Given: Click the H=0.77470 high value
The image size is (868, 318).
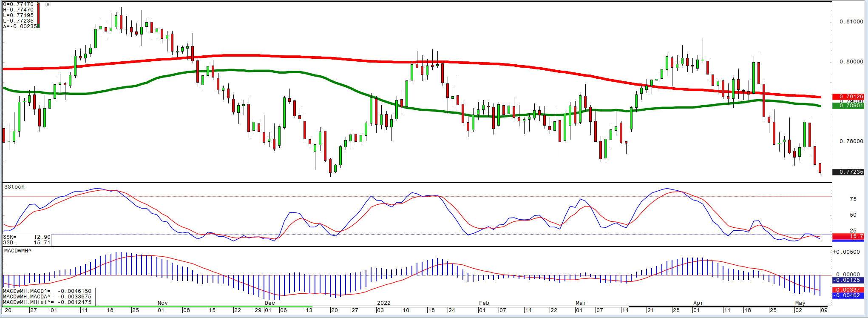Looking at the screenshot, I should 18,9.
